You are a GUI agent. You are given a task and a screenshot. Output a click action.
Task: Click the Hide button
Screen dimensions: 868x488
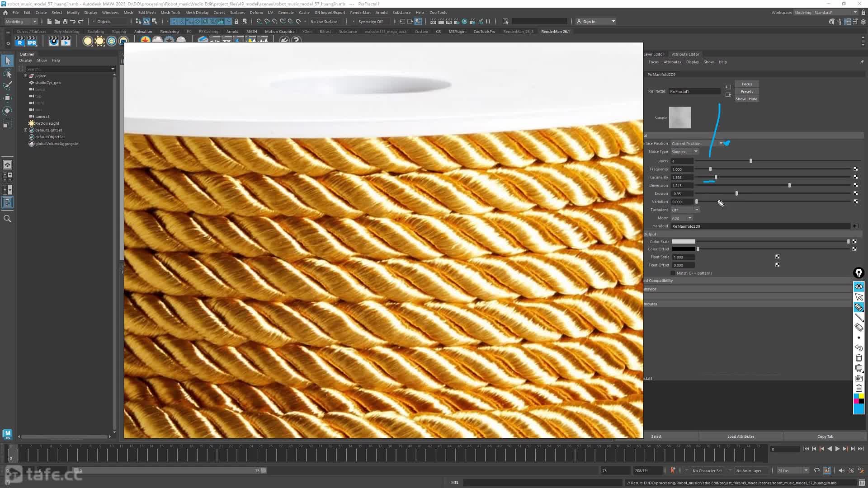coord(753,99)
